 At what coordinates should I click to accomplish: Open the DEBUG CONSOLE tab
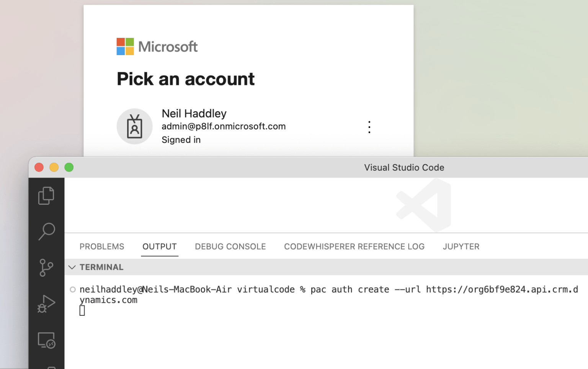230,247
